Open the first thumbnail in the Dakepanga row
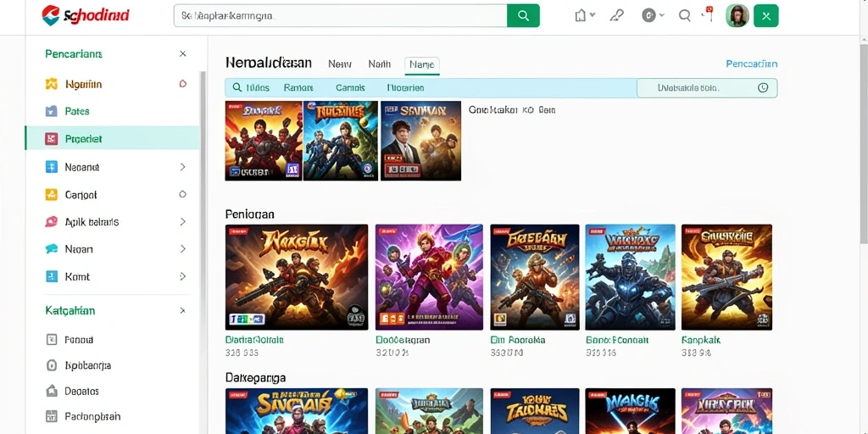The image size is (868, 434). 297,411
